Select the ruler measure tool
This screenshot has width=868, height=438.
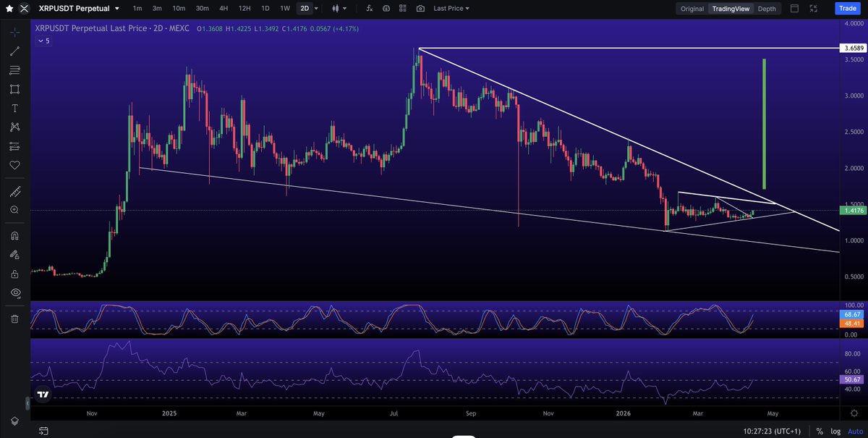pyautogui.click(x=14, y=192)
